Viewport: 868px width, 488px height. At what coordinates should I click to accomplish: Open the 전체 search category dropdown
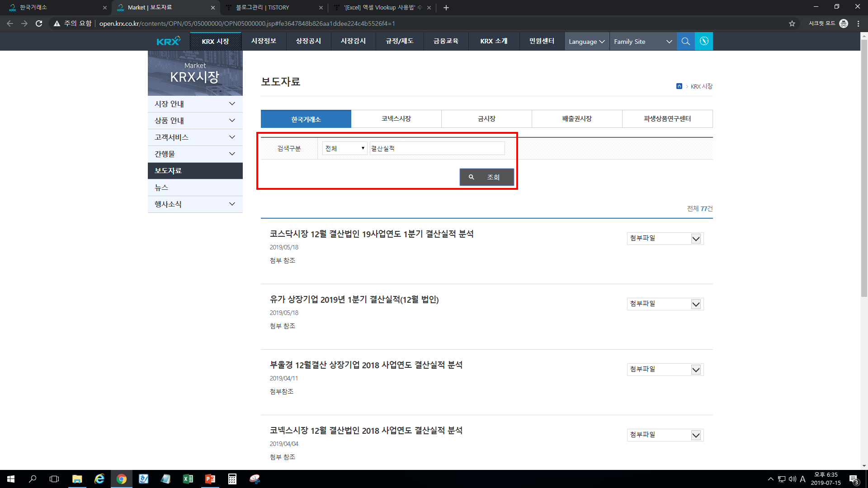344,148
